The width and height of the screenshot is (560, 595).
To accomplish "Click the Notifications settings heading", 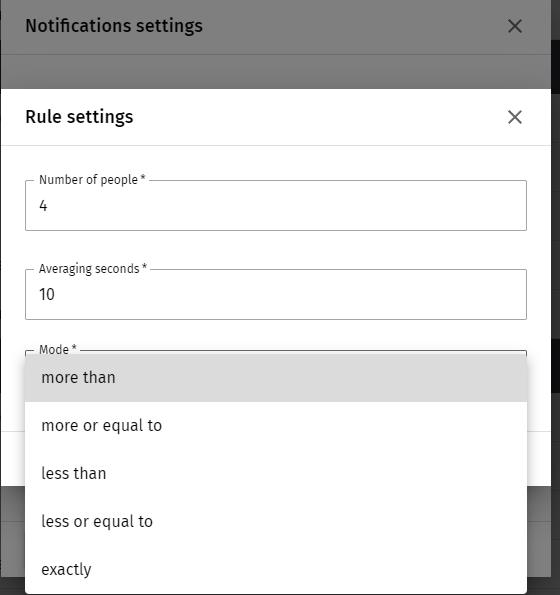I will click(x=114, y=26).
